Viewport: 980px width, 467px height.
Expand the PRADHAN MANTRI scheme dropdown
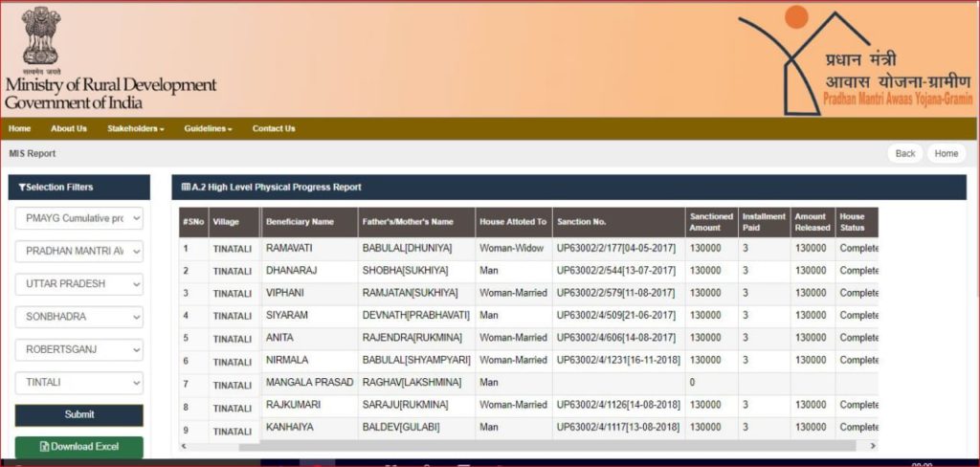[78, 252]
